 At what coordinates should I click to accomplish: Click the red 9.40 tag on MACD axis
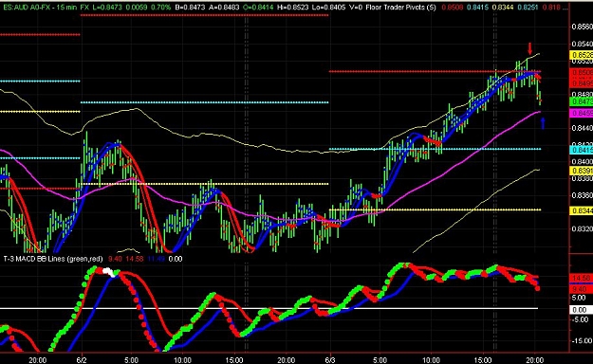(581, 289)
